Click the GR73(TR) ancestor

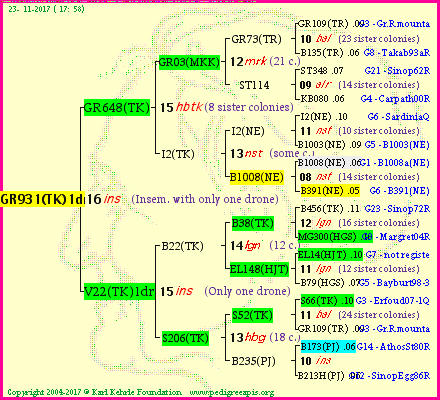click(x=256, y=39)
